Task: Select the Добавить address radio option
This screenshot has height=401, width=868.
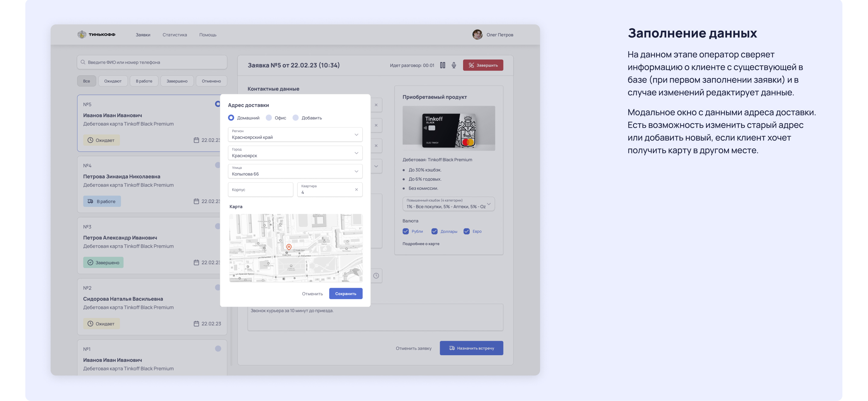Action: tap(296, 117)
